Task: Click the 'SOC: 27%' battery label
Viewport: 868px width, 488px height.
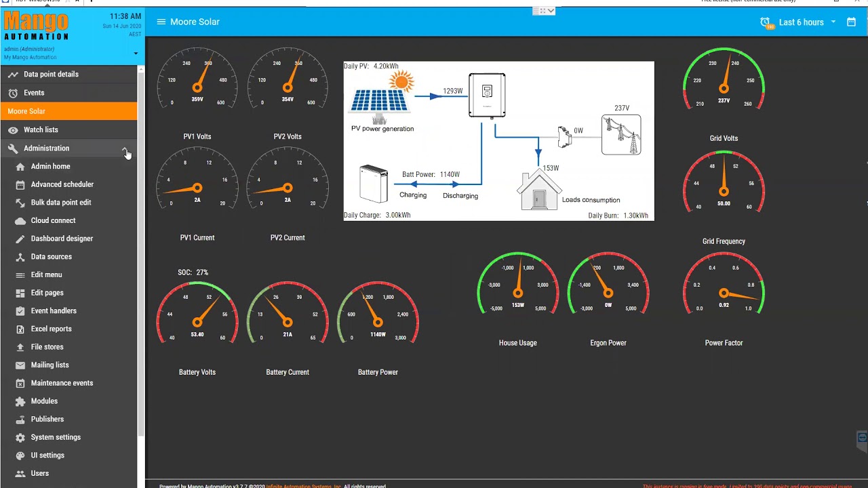Action: coord(193,272)
